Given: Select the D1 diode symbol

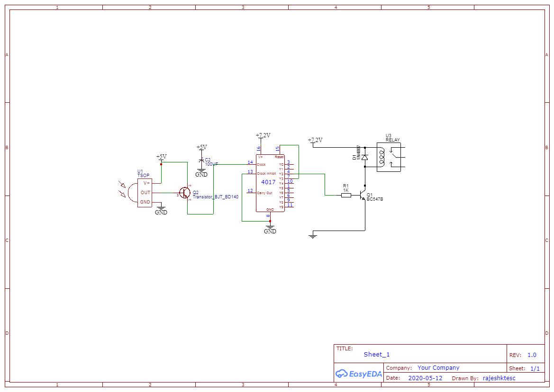Looking at the screenshot, I should click(x=365, y=157).
